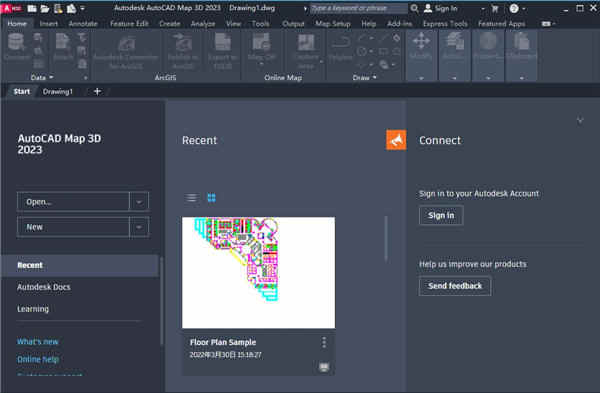Expand the Open button dropdown arrow
This screenshot has height=393, width=600.
[x=139, y=202]
